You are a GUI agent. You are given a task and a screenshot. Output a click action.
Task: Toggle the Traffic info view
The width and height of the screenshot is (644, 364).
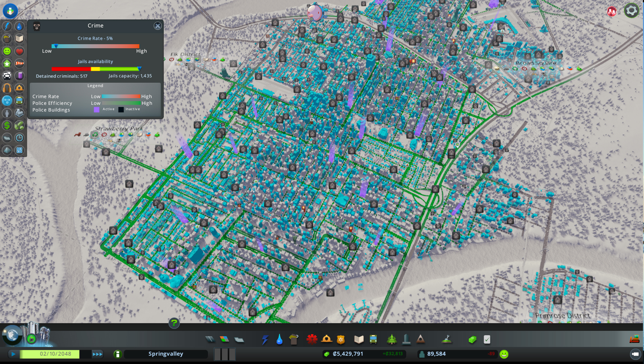[x=7, y=76]
